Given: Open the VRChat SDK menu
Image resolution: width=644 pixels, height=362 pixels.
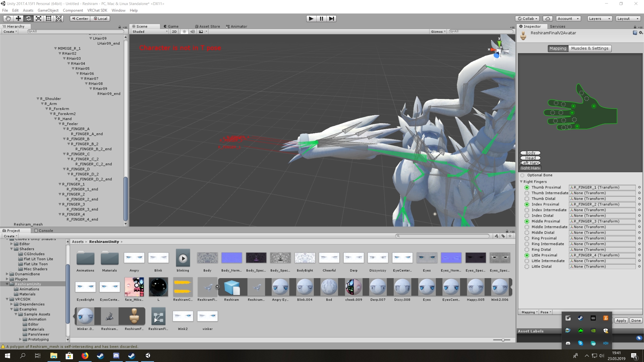Looking at the screenshot, I should [97, 10].
